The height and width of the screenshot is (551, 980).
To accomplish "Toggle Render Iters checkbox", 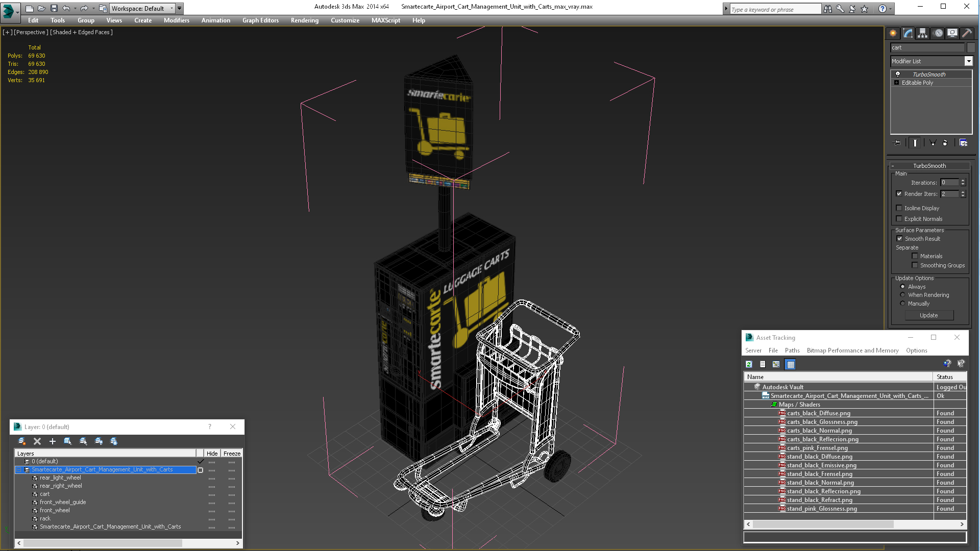I will point(899,194).
